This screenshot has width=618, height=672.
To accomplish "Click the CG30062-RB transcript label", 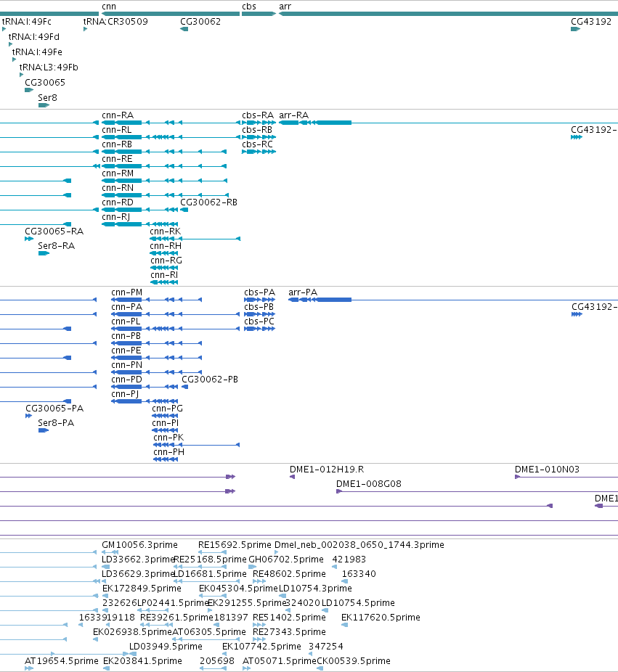I will point(208,202).
